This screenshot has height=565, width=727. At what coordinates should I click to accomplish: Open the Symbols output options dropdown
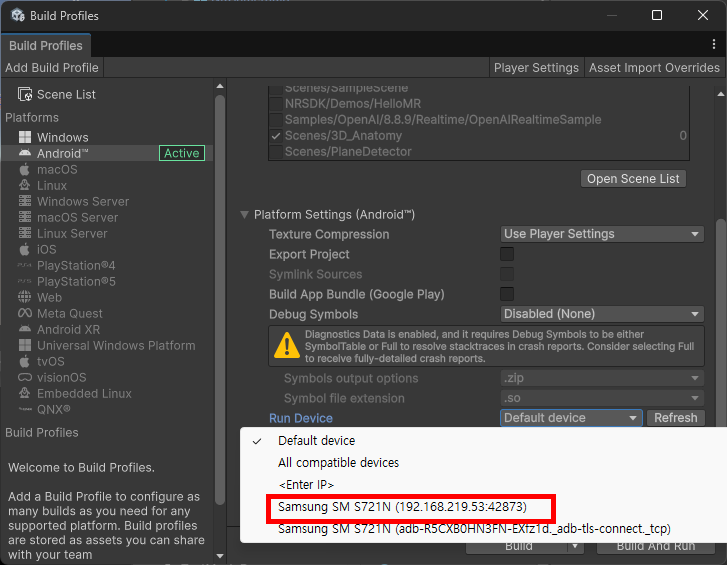click(602, 378)
